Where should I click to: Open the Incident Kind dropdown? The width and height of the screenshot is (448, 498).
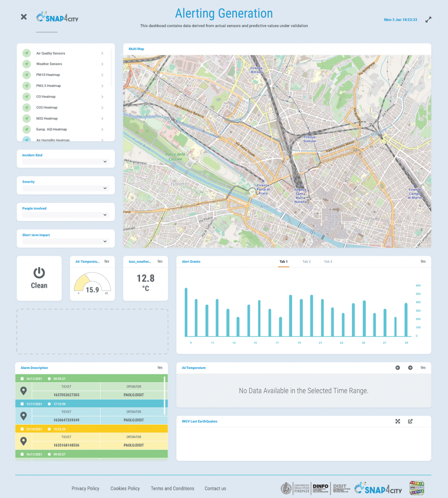tap(66, 162)
